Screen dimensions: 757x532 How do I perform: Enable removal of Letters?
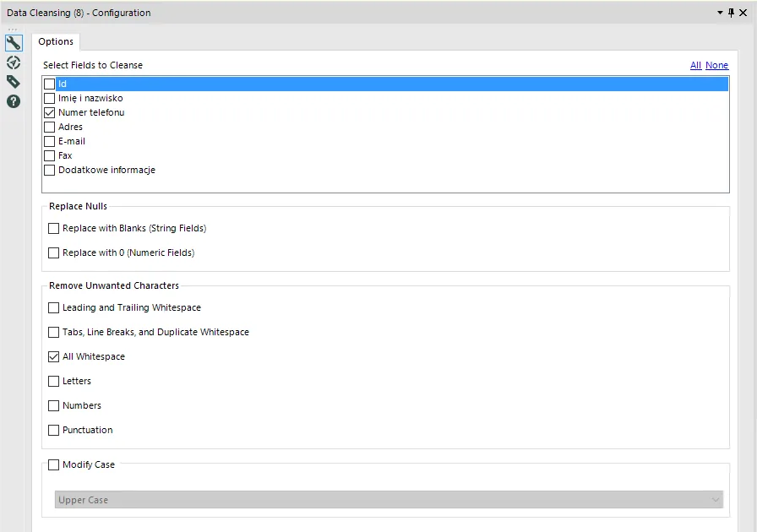pos(53,382)
